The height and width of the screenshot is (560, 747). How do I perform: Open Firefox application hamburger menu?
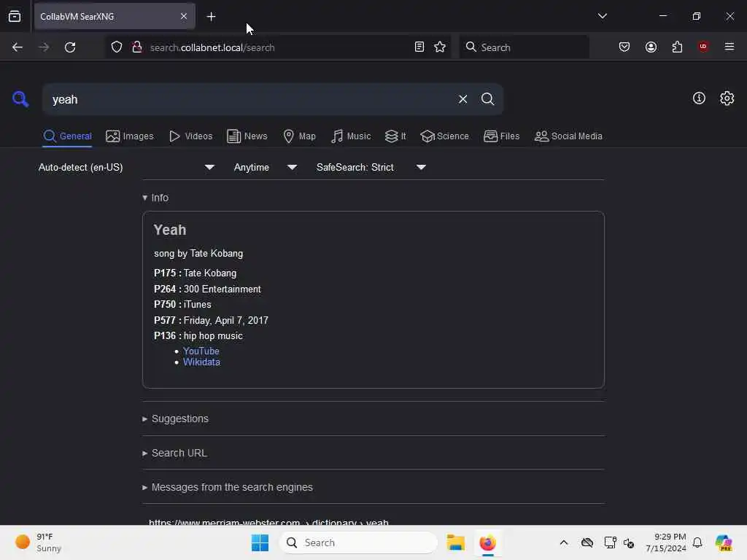tap(729, 47)
